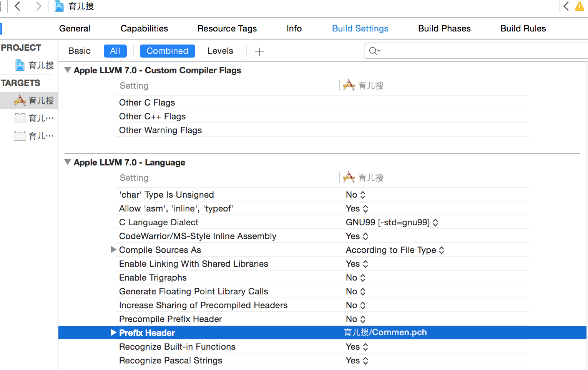Open the Capabilities tab
Viewport: 588px width, 370px height.
pos(144,28)
